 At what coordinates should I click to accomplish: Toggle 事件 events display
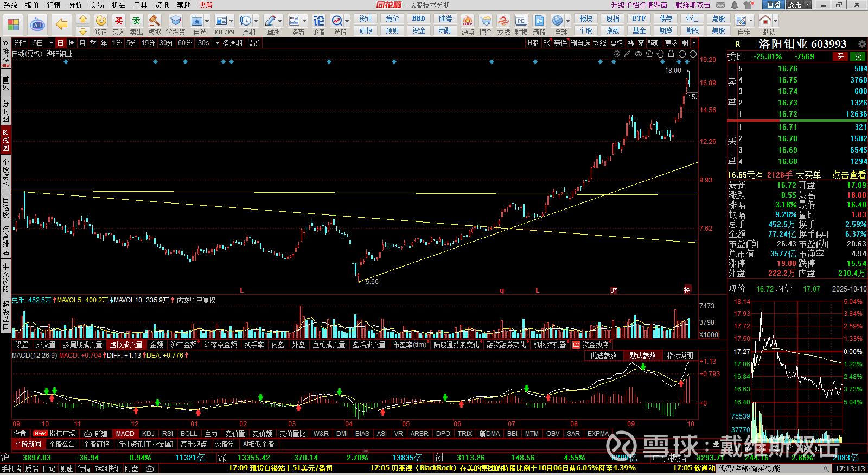[x=560, y=43]
